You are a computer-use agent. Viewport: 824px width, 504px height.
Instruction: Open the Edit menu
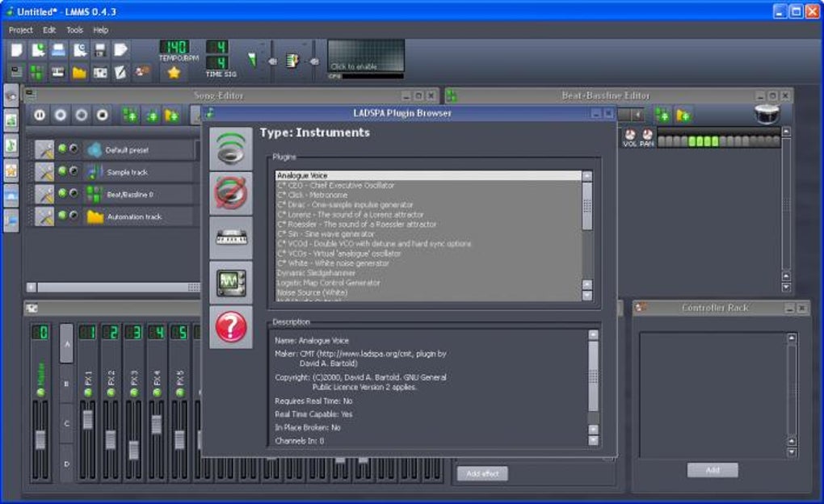tap(49, 30)
